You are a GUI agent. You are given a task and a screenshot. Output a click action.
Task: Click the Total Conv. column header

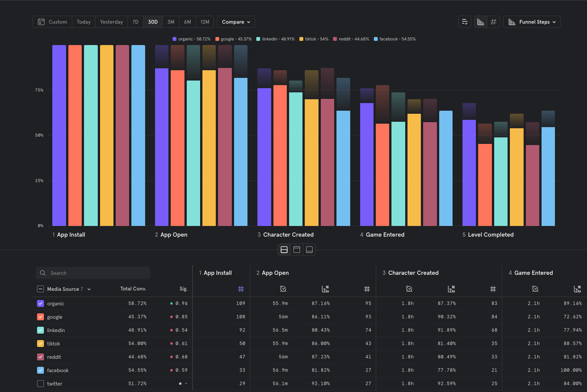(133, 289)
